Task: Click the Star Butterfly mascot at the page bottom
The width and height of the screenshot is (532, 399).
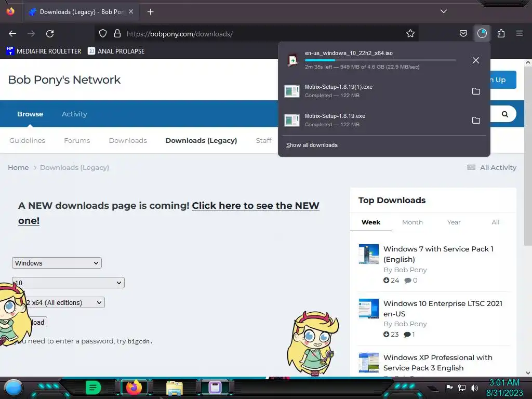Action: [312, 343]
